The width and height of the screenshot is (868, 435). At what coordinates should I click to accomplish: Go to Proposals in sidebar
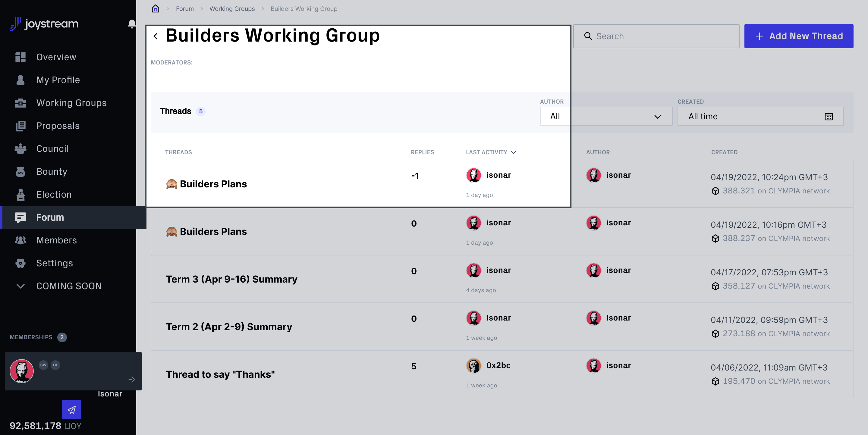pyautogui.click(x=58, y=126)
